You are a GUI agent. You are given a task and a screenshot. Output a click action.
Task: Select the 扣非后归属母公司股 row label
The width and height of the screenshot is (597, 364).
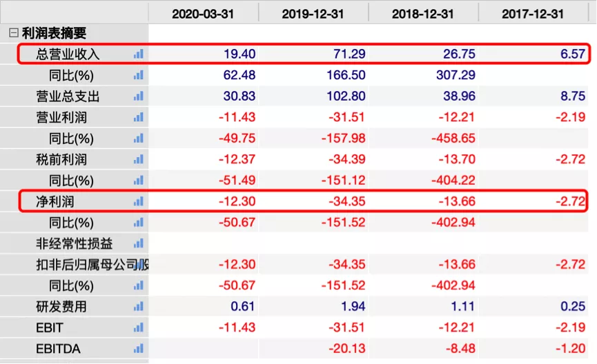[92, 264]
